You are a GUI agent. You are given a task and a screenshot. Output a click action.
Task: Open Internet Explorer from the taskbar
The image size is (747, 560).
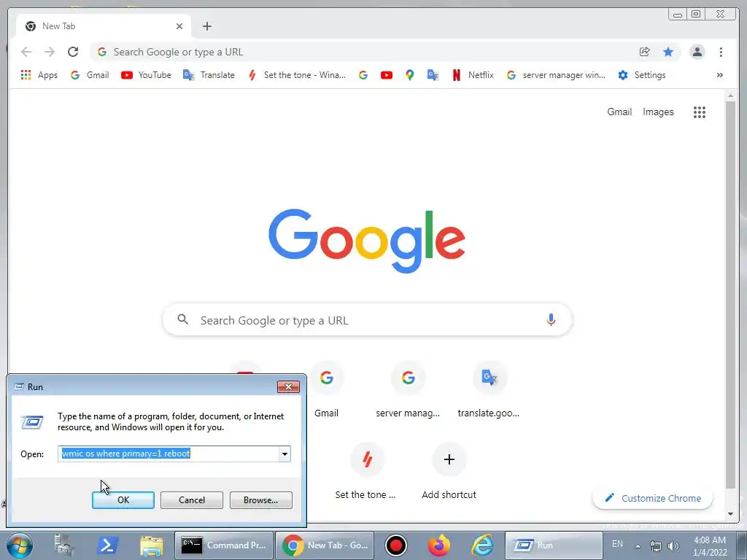(x=482, y=545)
